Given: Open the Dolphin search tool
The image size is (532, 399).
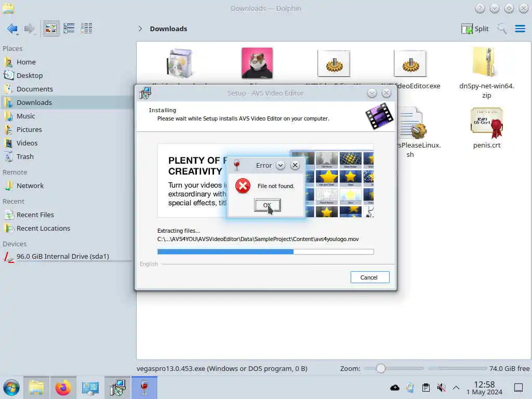Looking at the screenshot, I should 502,29.
